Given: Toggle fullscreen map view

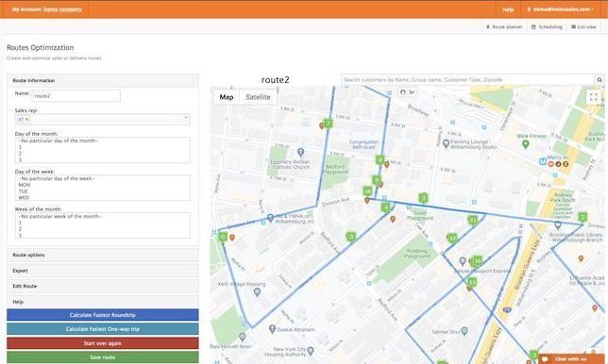Looking at the screenshot, I should (x=593, y=97).
